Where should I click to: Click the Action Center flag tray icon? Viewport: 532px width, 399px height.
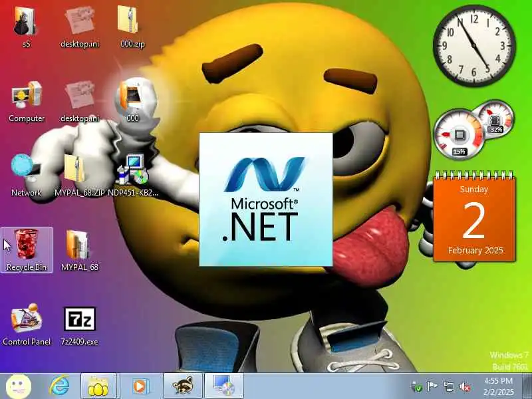click(x=432, y=386)
